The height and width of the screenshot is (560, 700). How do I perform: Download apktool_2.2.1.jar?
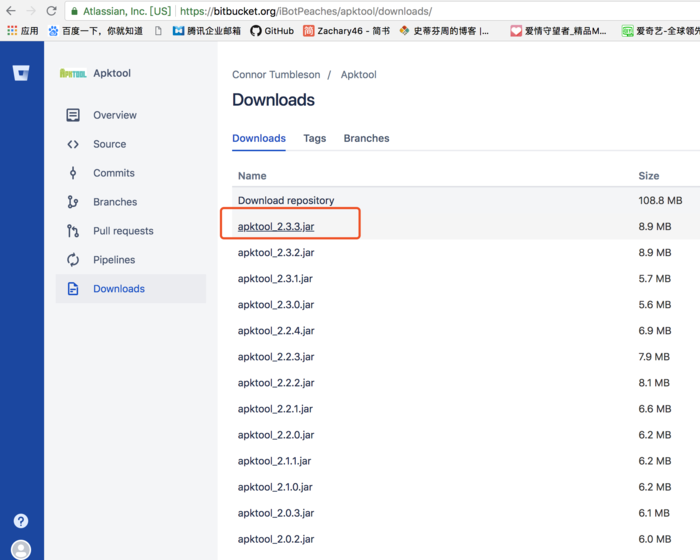point(275,409)
